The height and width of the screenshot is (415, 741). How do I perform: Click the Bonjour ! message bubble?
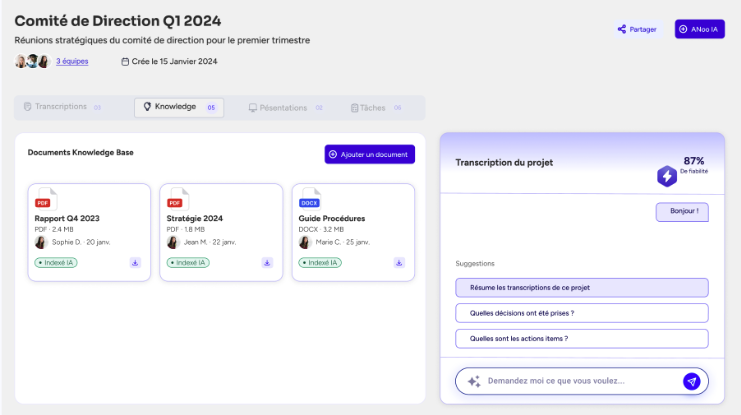[682, 212]
